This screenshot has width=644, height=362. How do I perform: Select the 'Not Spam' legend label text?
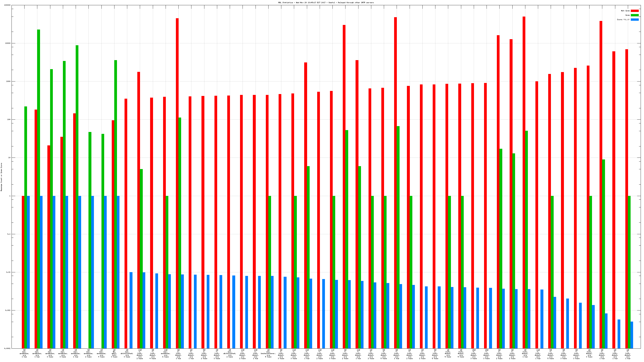click(x=625, y=11)
